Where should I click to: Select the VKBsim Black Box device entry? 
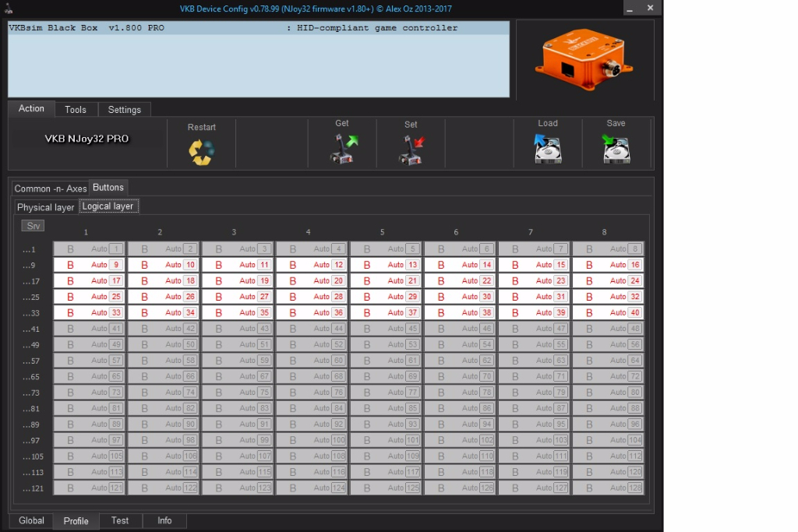[x=259, y=28]
